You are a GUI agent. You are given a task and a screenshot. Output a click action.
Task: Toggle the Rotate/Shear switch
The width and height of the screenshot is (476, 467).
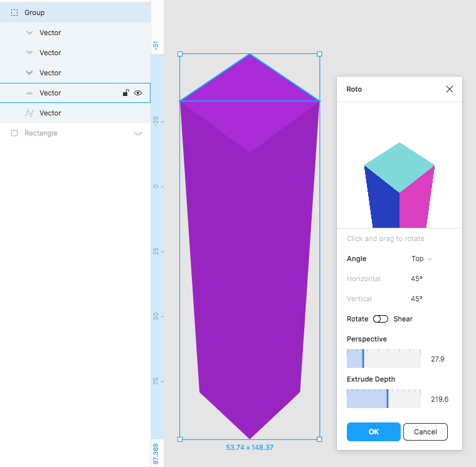pos(381,319)
